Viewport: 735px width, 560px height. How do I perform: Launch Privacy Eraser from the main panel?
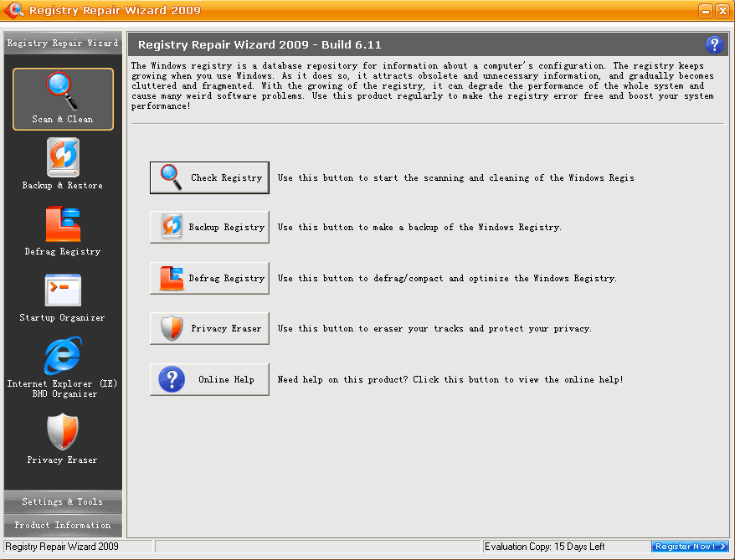(x=209, y=328)
